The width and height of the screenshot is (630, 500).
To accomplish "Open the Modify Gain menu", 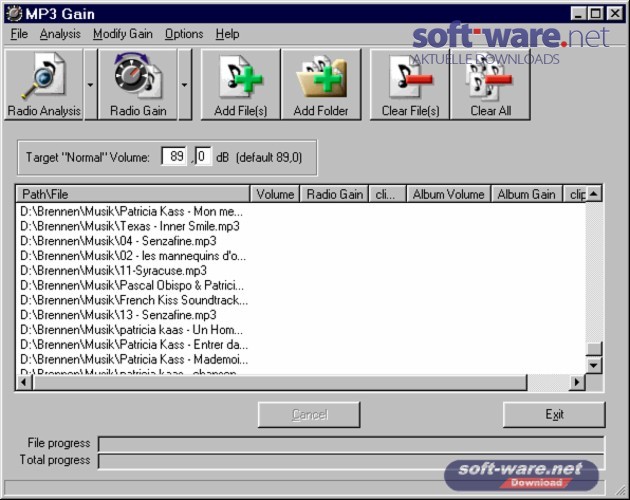I will pos(123,34).
